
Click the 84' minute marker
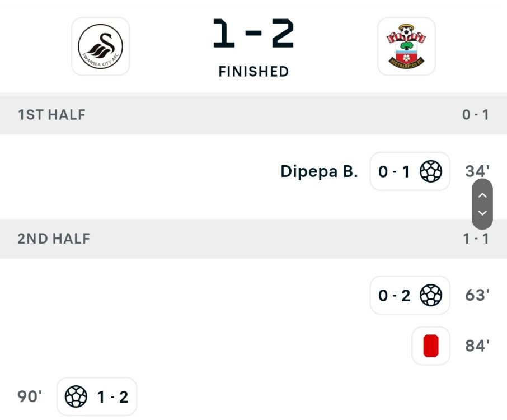[x=477, y=346]
